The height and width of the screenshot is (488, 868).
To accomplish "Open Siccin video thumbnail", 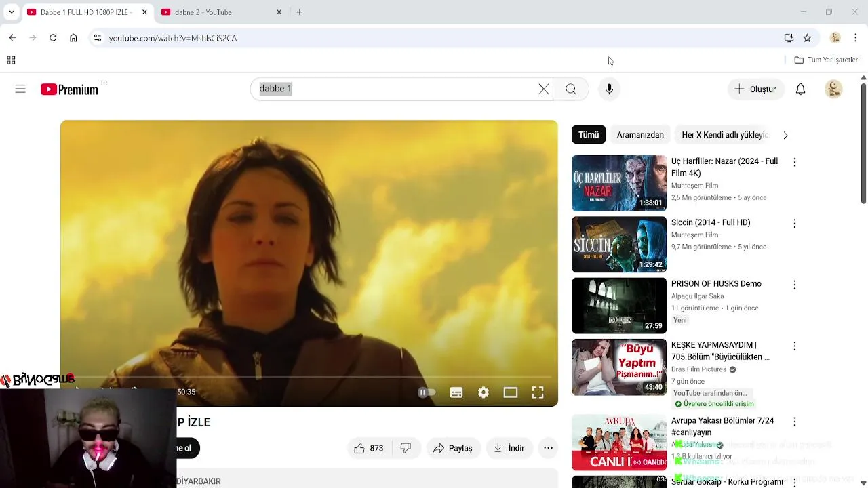I will pos(619,245).
